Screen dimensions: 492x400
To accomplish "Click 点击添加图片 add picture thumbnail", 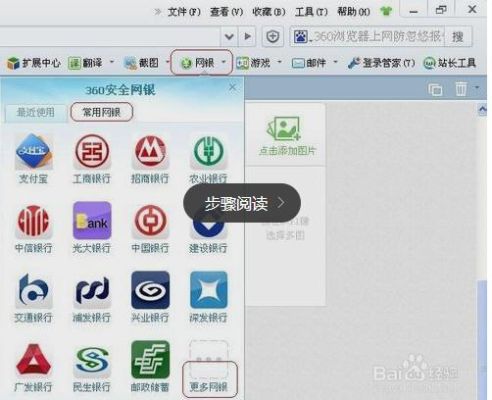I will pyautogui.click(x=286, y=135).
